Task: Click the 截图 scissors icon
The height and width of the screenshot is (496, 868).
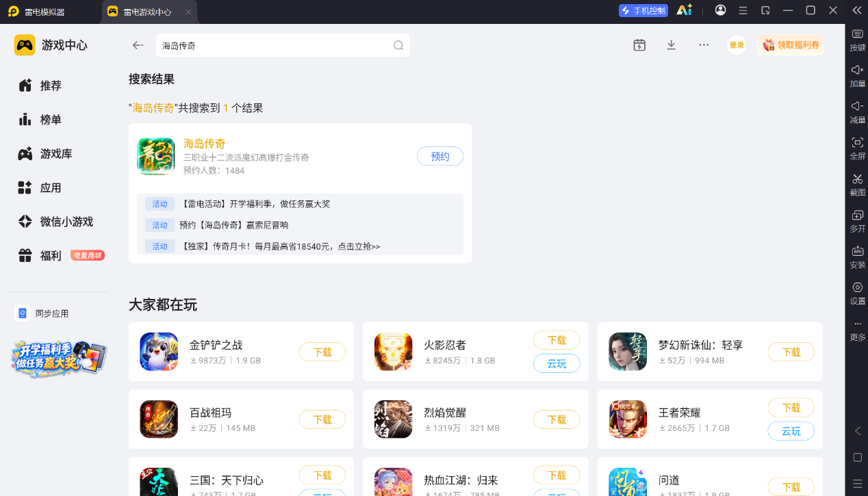Action: 857,179
